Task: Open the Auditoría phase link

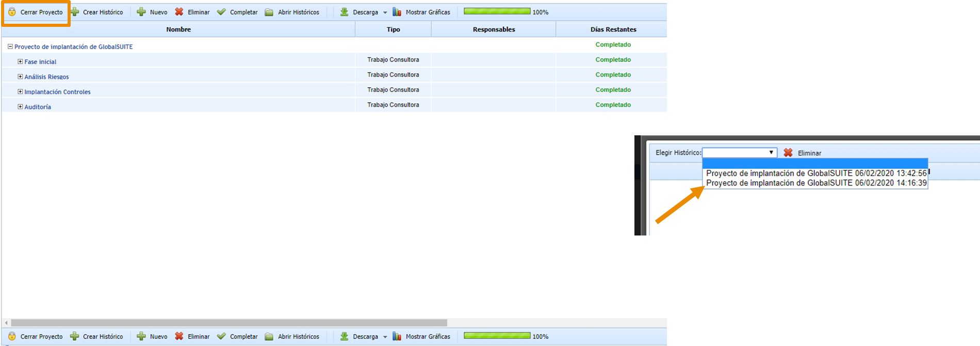Action: (38, 107)
